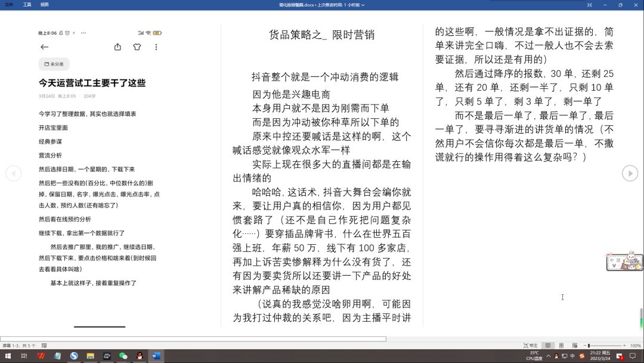
Task: Expand hidden system tray icons chevron
Action: tap(548, 356)
